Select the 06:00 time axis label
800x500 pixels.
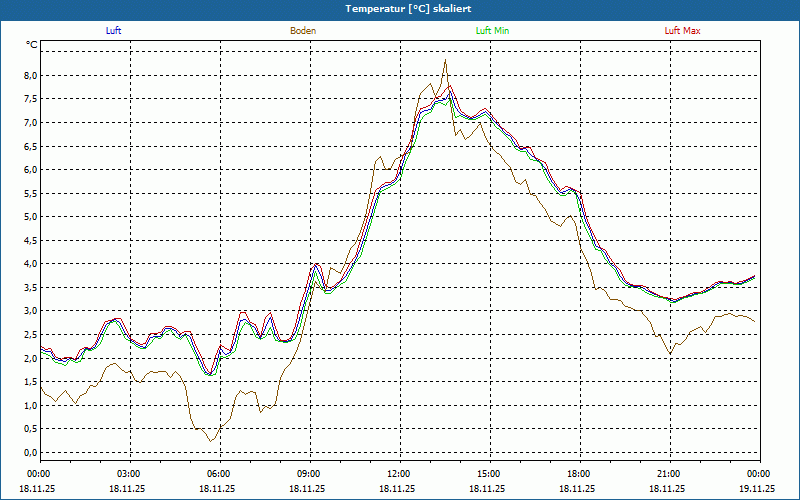coord(218,474)
